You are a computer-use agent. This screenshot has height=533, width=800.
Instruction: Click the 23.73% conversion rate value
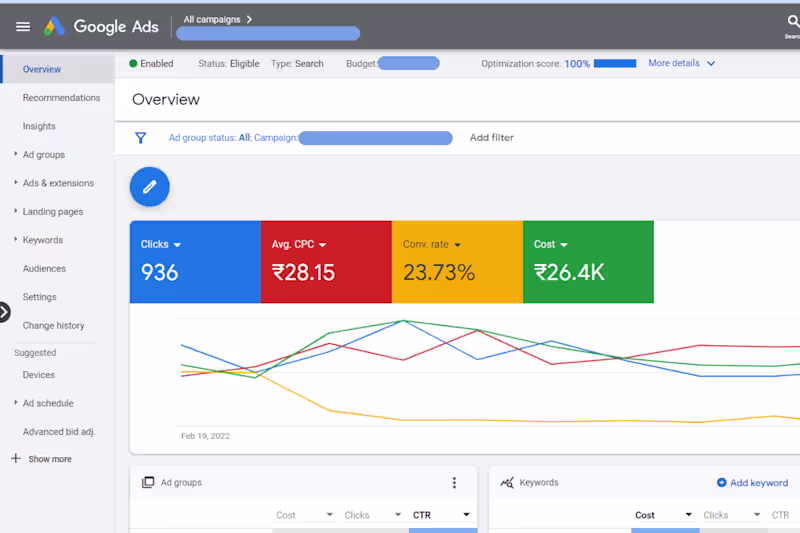click(x=439, y=272)
